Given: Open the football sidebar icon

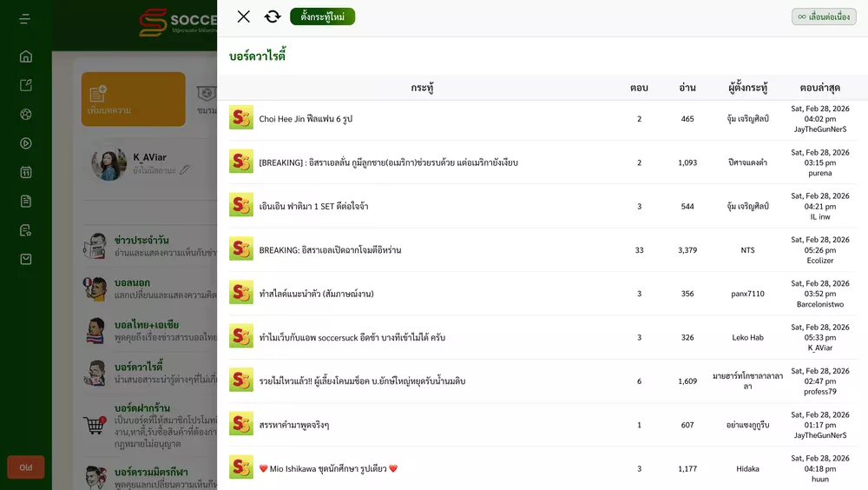Looking at the screenshot, I should pos(26,115).
